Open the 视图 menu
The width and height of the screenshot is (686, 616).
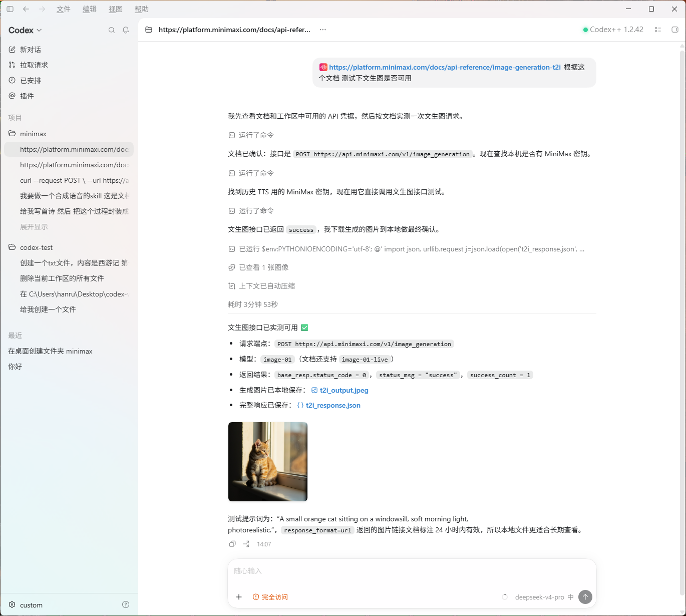point(116,9)
